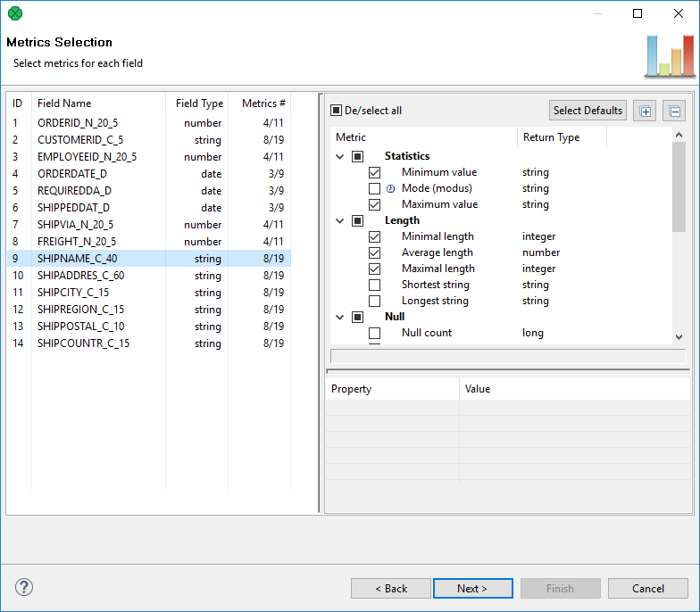Collapse the Length metric group
This screenshot has height=612, width=700.
[339, 220]
